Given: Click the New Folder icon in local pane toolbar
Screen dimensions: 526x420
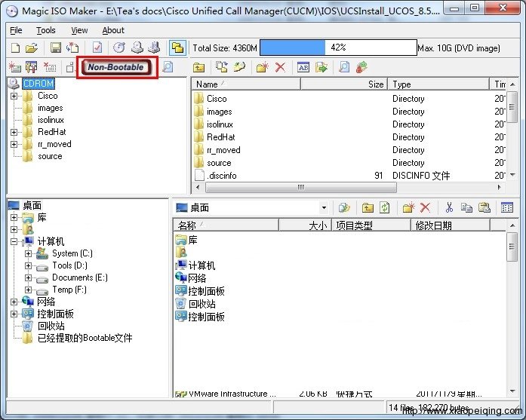Looking at the screenshot, I should tap(408, 208).
